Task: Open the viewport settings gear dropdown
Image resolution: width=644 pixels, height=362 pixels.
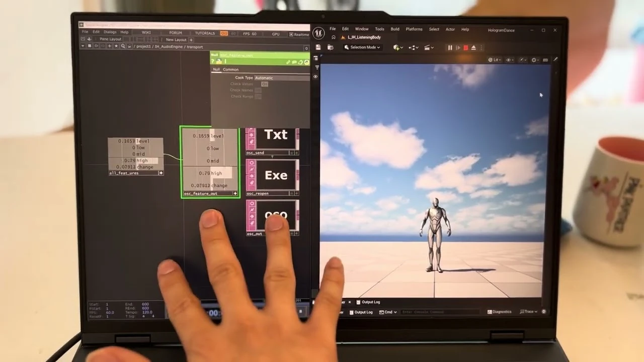Action: (x=535, y=60)
